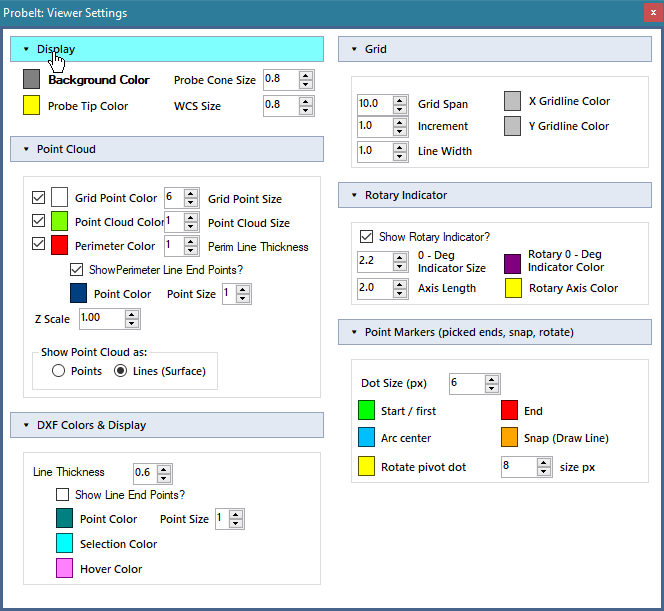Pick the End marker color swatch
Screen dimensions: 664x611
[x=509, y=410]
